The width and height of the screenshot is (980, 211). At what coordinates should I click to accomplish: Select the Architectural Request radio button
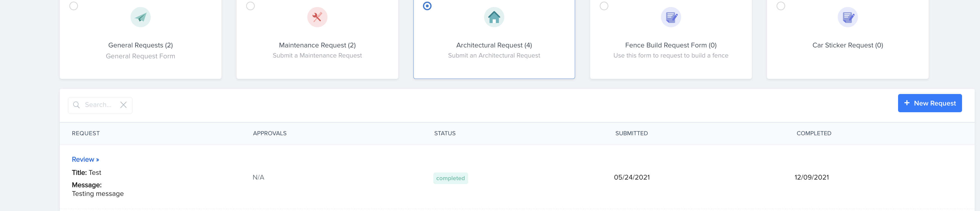[x=427, y=6]
